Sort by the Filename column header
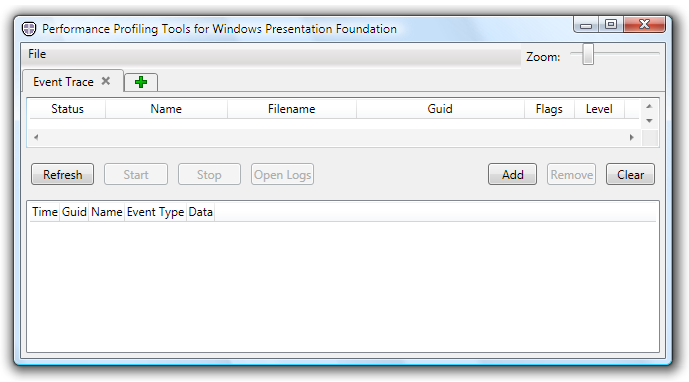689x382 pixels. 292,109
